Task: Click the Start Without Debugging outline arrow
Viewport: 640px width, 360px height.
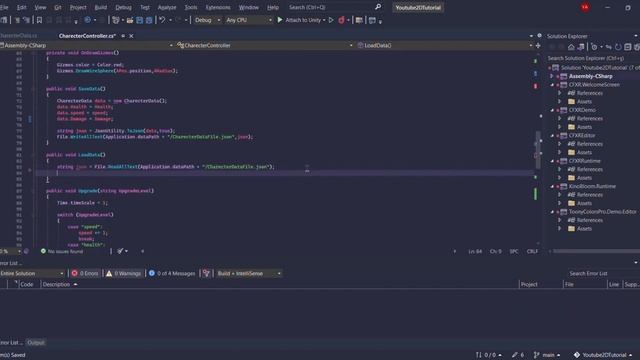Action: coord(331,20)
